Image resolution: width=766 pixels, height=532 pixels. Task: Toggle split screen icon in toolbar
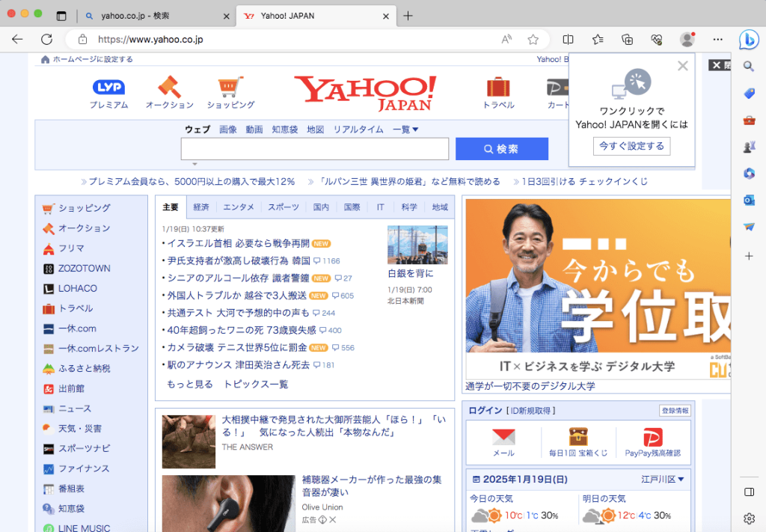click(x=569, y=40)
